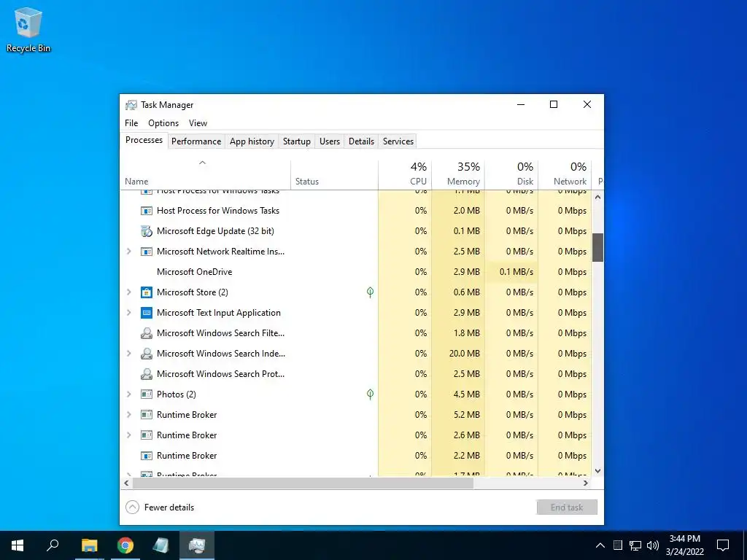Switch to the Details tab
747x560 pixels.
361,141
